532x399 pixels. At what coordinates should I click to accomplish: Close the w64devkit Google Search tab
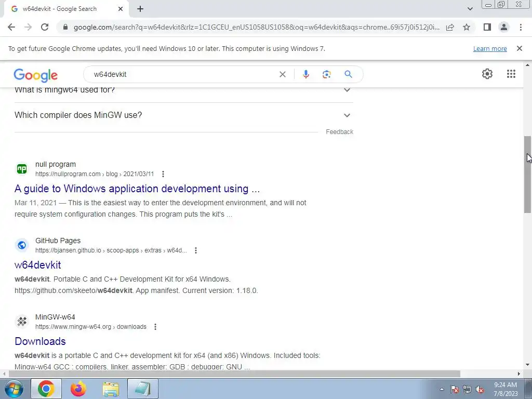(x=121, y=9)
